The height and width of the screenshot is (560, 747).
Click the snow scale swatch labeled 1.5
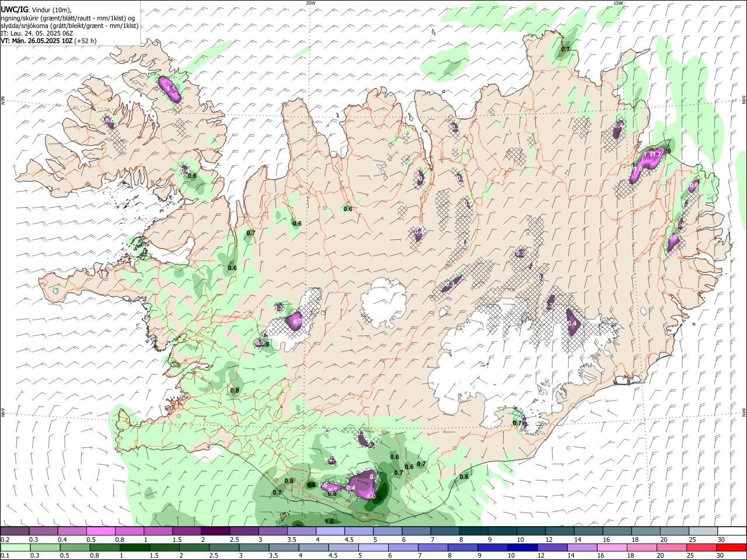[187, 531]
